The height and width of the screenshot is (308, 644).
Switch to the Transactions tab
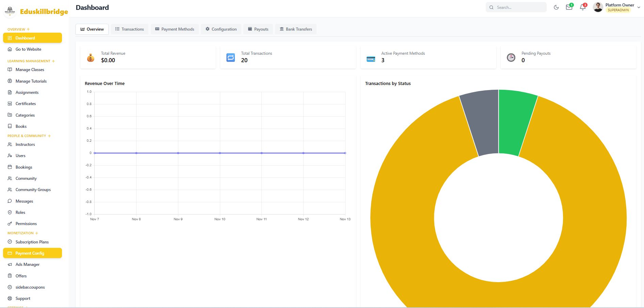(x=129, y=29)
